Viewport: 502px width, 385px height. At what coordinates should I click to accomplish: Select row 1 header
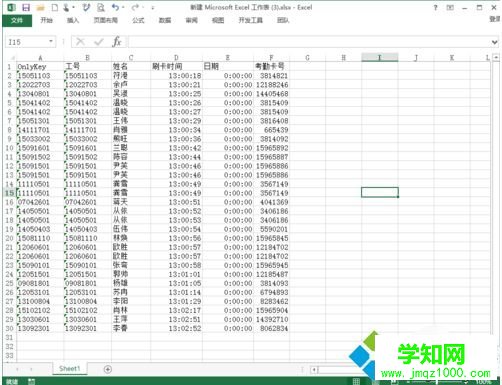(x=9, y=66)
